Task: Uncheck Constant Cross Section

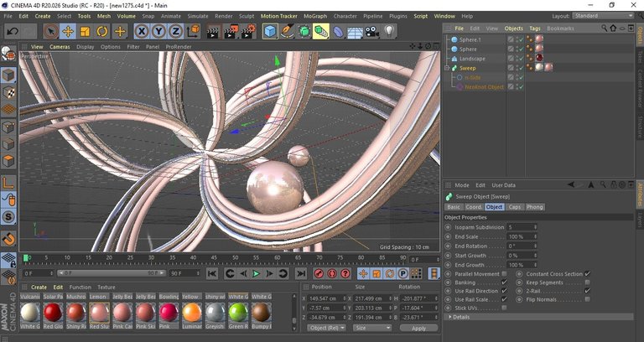Action: pos(587,274)
